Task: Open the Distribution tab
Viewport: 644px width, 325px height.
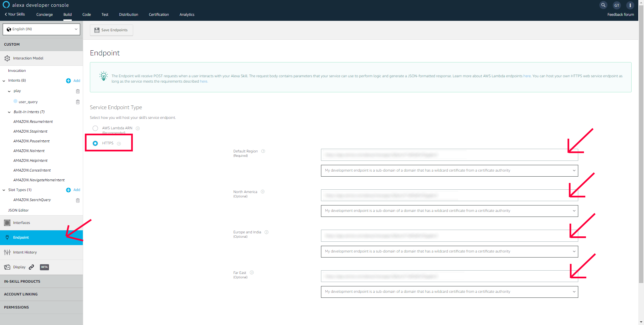Action: [128, 14]
